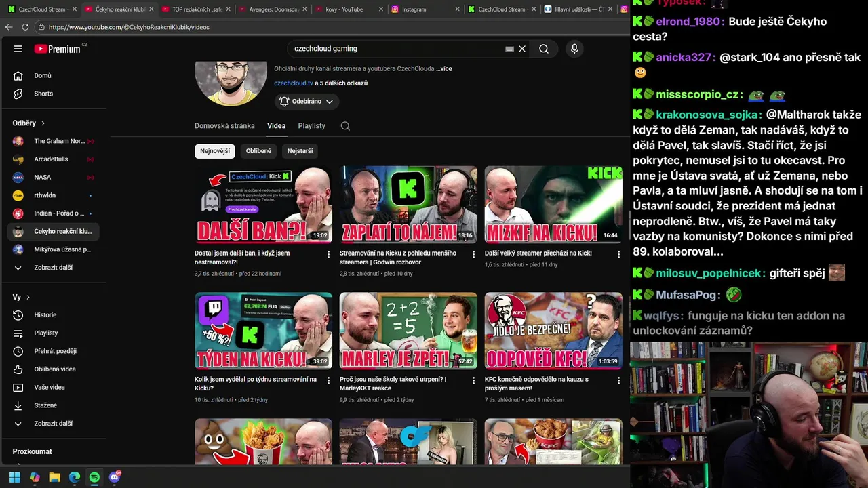Select the Nejstarší sort chip
Screen dimensions: 868x488
[300, 151]
